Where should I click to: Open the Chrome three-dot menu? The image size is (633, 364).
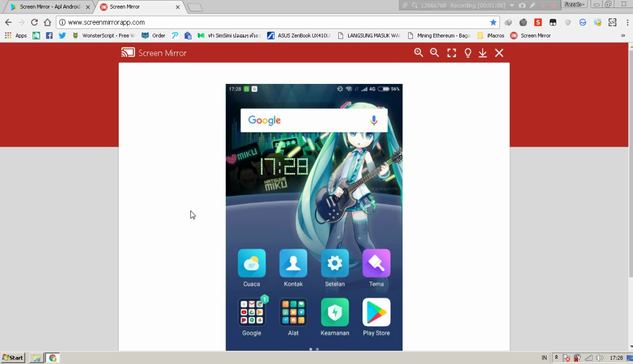click(628, 22)
